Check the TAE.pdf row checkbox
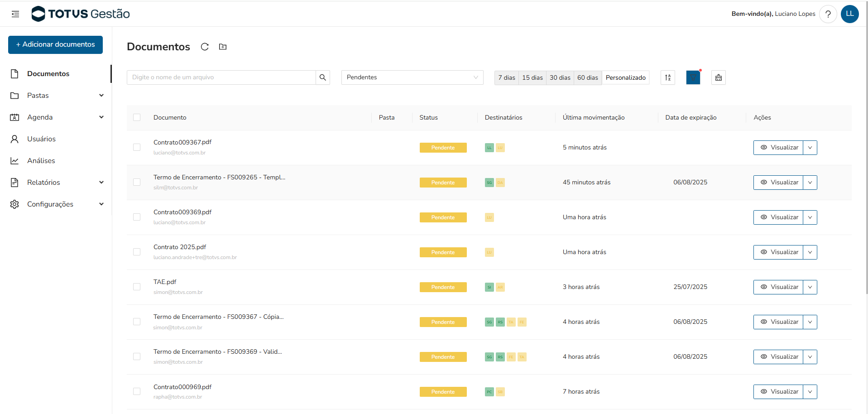Screen dimensions: 868x414 [x=137, y=287]
